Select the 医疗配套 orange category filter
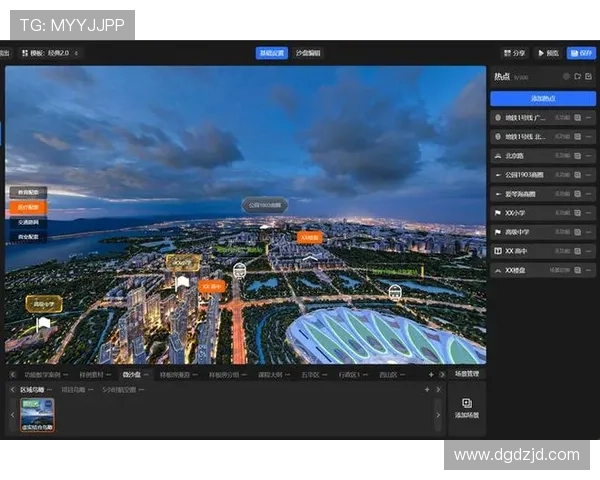 27,207
